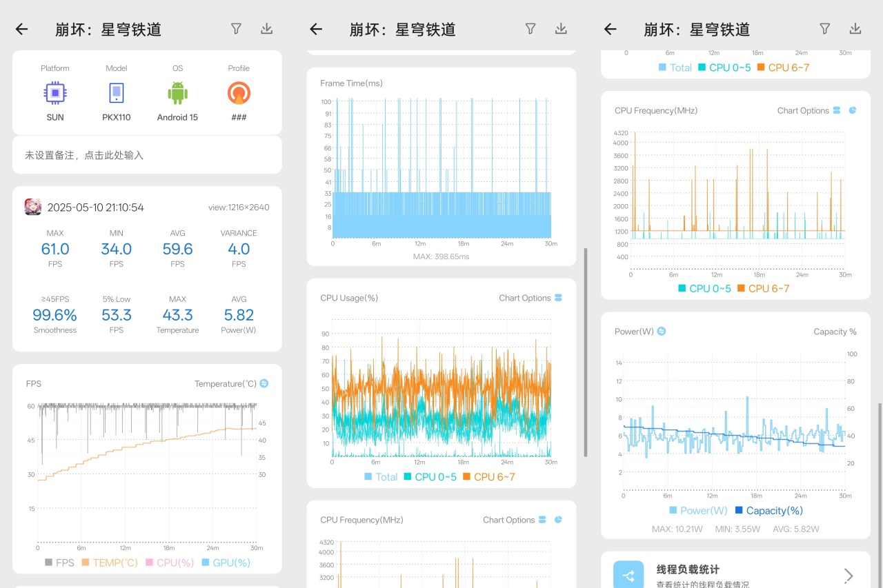The height and width of the screenshot is (588, 883).
Task: Tap the note field reading 未设置备注，点击此处输入
Action: pyautogui.click(x=147, y=155)
